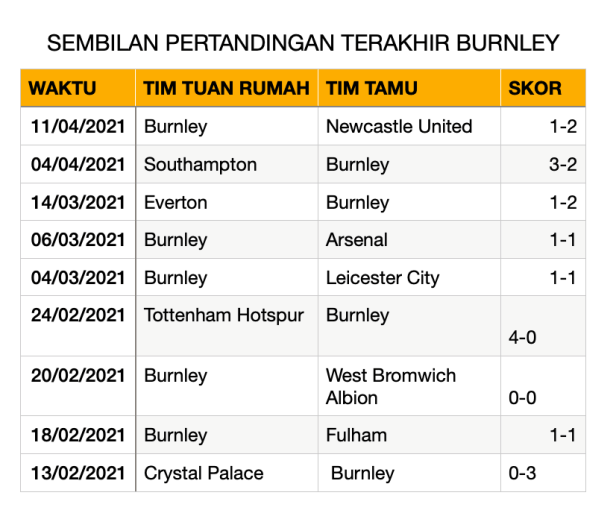Select the Leicester City cell
Image resolution: width=616 pixels, height=513 pixels.
(382, 278)
